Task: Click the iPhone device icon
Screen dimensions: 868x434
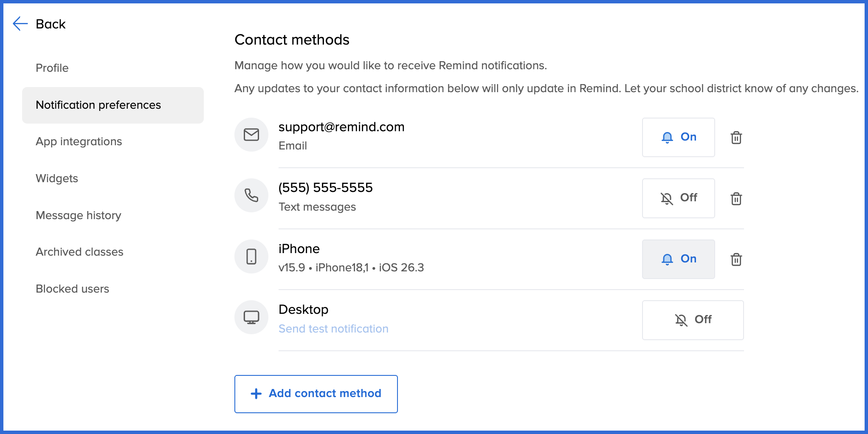Action: (x=251, y=256)
